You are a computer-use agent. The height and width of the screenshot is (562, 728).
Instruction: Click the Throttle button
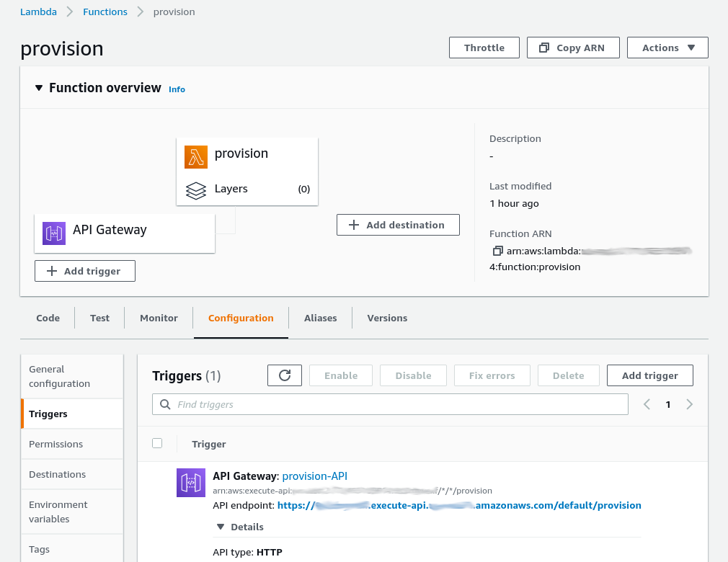(x=484, y=48)
